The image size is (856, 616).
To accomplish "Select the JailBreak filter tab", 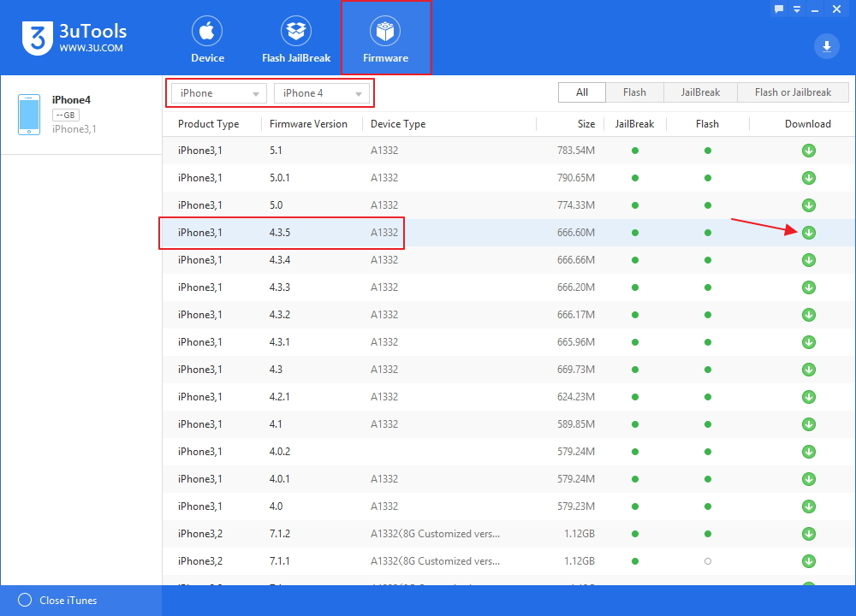I will (700, 92).
